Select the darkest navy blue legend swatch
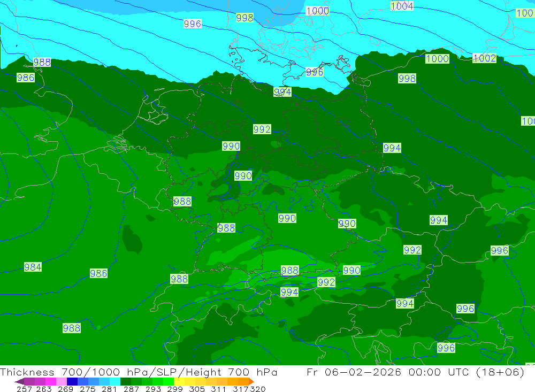 point(72,381)
